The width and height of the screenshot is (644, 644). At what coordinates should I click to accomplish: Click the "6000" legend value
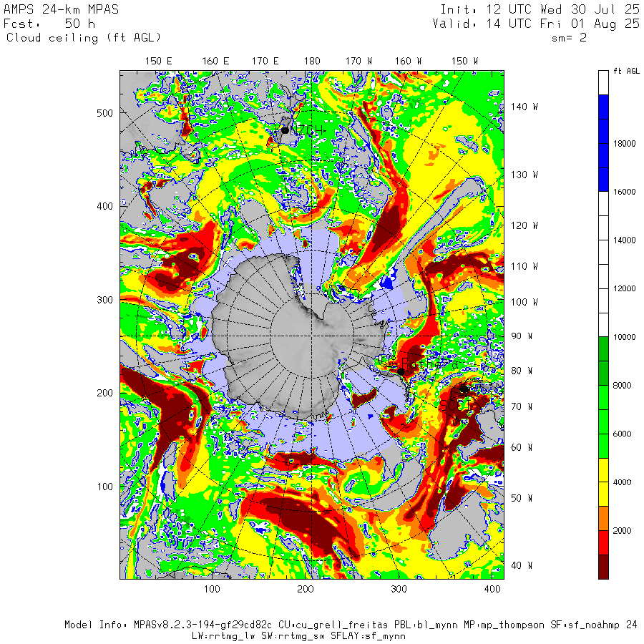622,434
